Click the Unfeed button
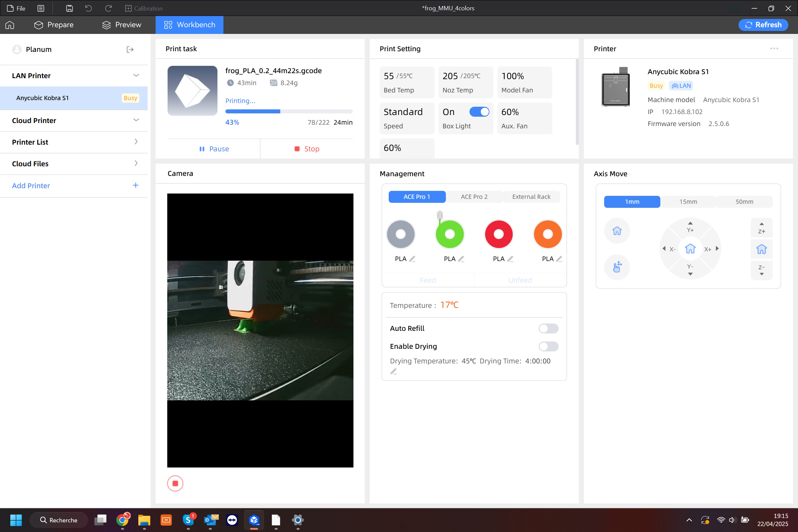Image resolution: width=798 pixels, height=532 pixels. [x=520, y=280]
